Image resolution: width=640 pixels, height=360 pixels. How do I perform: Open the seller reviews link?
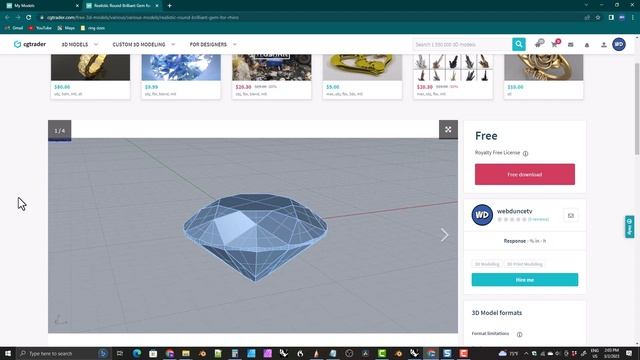click(538, 219)
